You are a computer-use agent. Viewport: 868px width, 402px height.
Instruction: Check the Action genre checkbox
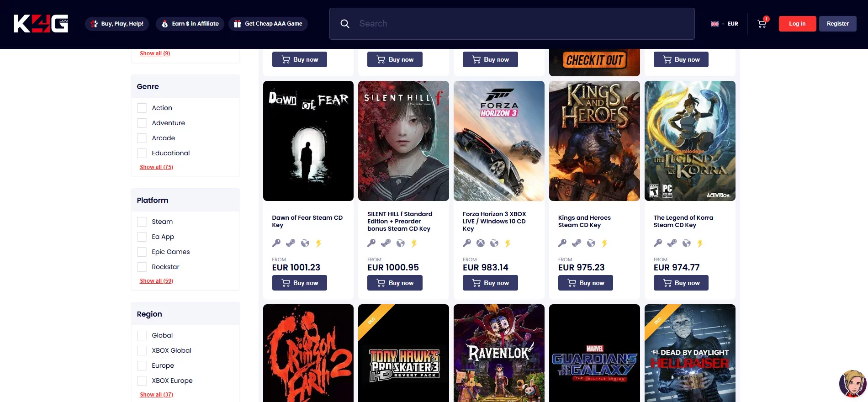click(x=142, y=108)
